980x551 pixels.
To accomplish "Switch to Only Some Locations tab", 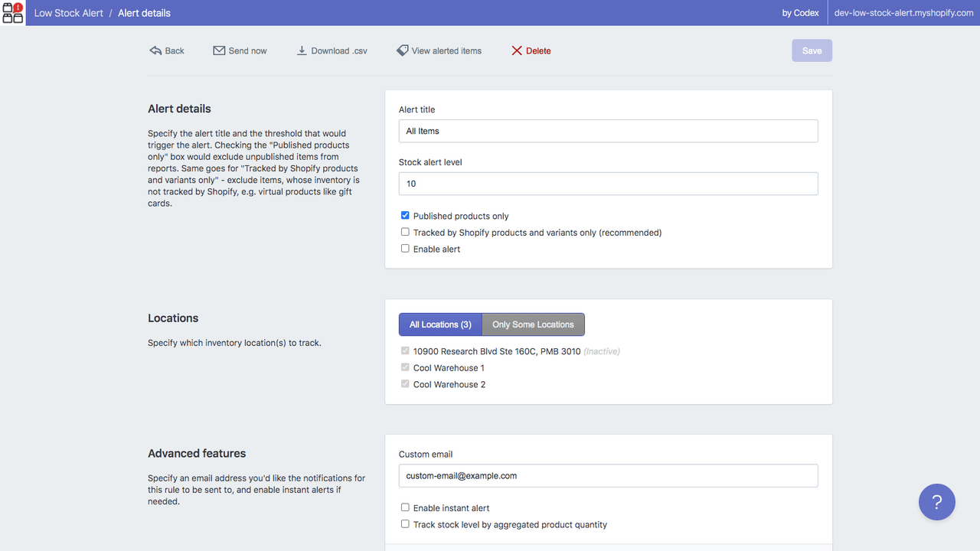I will coord(533,324).
